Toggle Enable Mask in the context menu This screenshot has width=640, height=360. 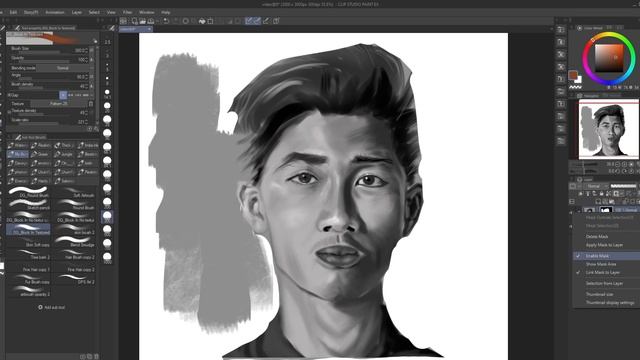click(607, 256)
